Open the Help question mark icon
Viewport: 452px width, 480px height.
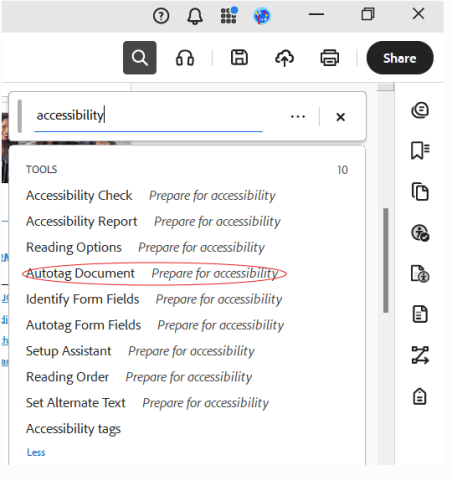[x=161, y=15]
